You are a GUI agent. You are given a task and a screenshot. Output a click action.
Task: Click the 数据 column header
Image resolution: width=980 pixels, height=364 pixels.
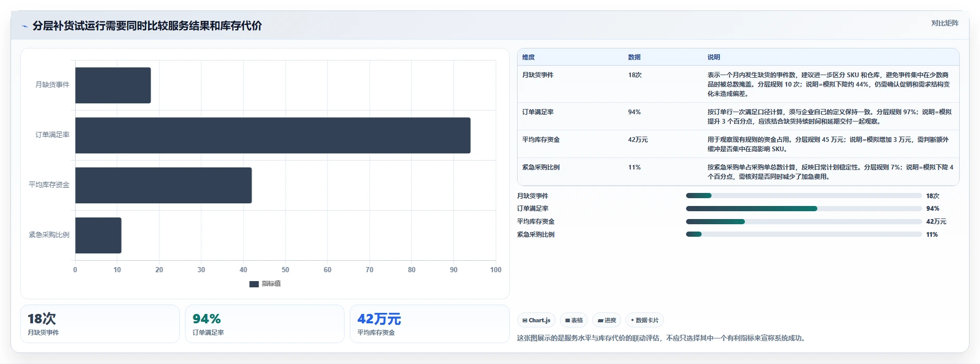634,57
